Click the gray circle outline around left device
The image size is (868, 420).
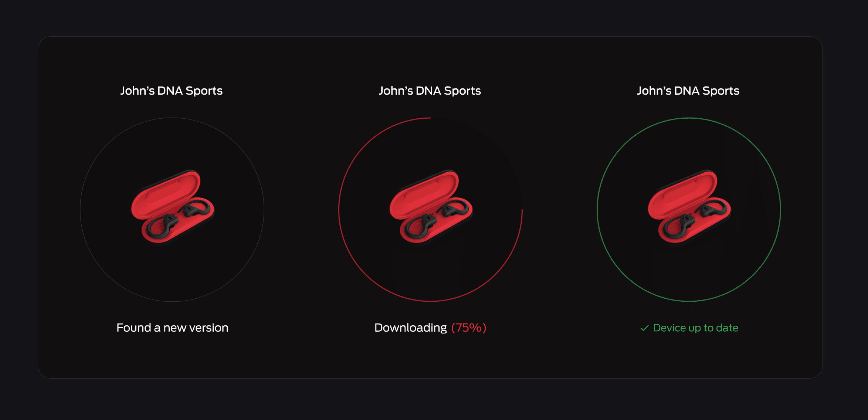tap(81, 210)
